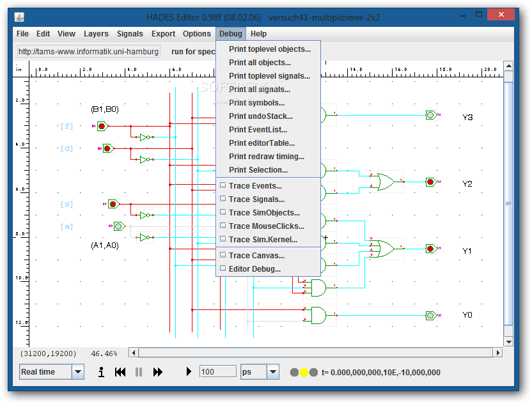
Task: Click the yellow status indicator light
Action: [304, 373]
